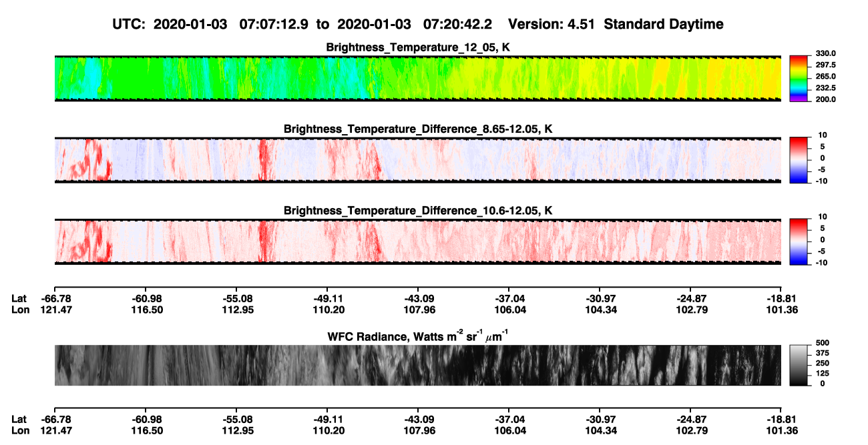The width and height of the screenshot is (868, 445).
Task: Click "-37.04" latitude on axis below WFC image
Action: coord(509,419)
